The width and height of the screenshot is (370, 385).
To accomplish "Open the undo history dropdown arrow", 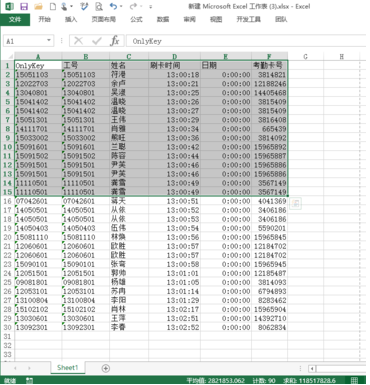I will pos(121,6).
